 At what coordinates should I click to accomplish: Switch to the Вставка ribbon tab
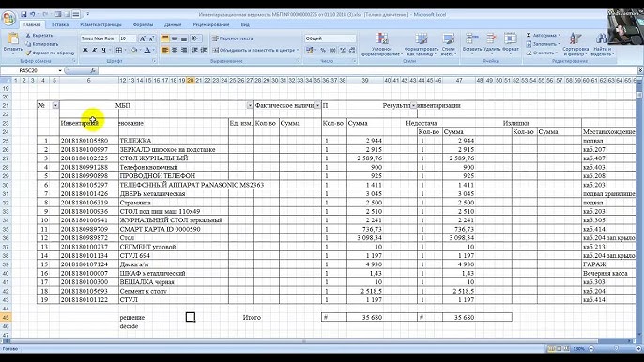(x=60, y=24)
